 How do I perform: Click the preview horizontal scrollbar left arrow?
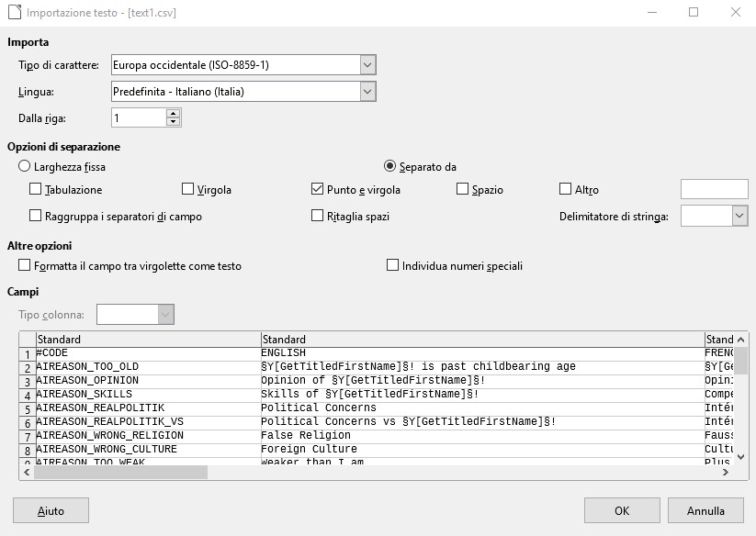[27, 473]
